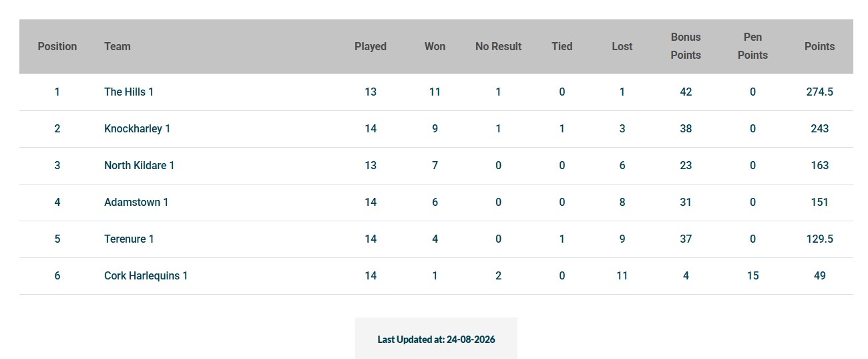The width and height of the screenshot is (868, 359).
Task: Select the Lost column header
Action: [622, 47]
